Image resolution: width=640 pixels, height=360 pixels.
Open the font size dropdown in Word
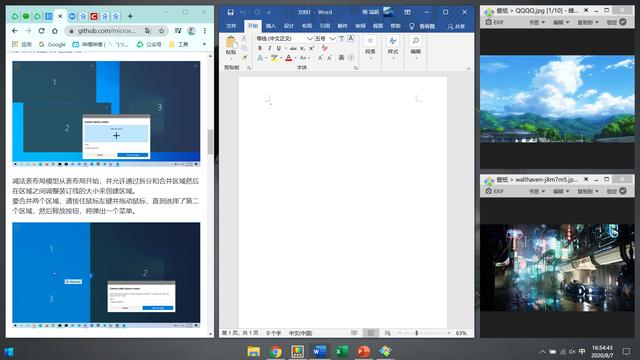(x=332, y=38)
